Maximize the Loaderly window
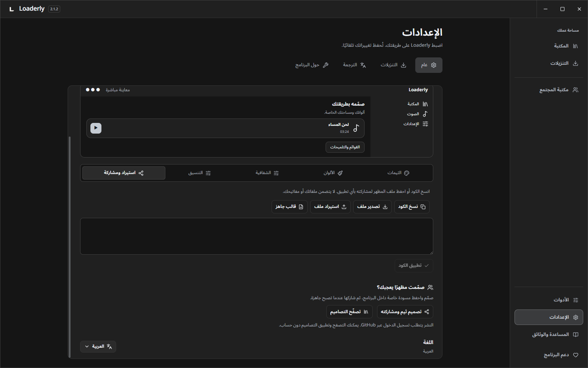Viewport: 588px width, 368px height. point(562,9)
